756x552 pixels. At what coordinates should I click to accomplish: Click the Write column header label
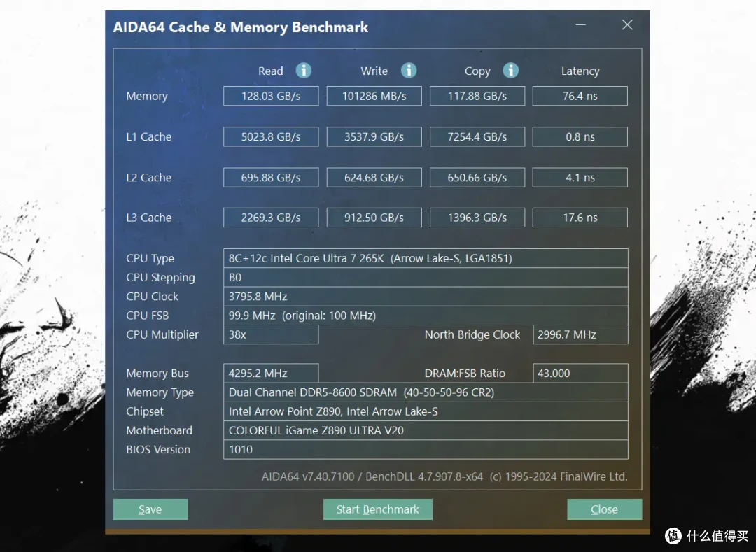[x=374, y=71]
